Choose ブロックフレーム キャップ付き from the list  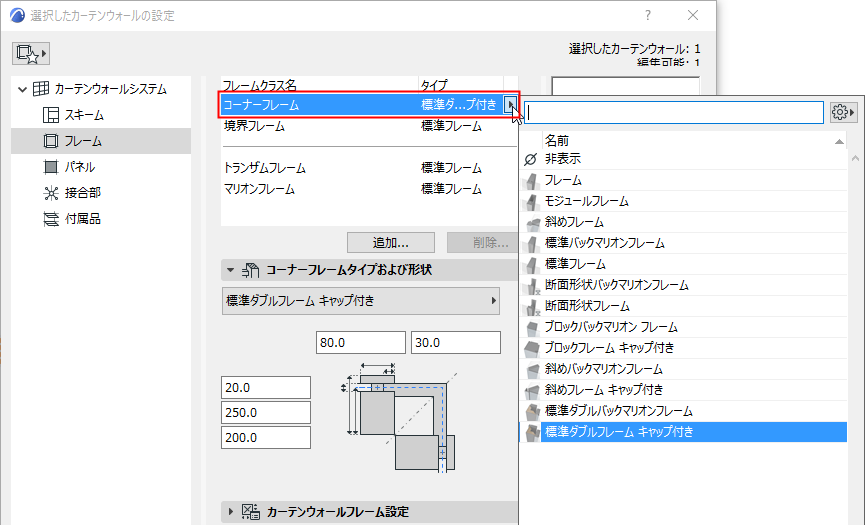click(683, 348)
